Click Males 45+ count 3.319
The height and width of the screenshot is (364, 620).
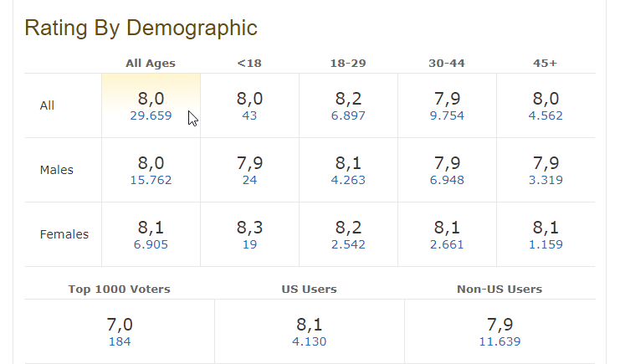click(546, 180)
